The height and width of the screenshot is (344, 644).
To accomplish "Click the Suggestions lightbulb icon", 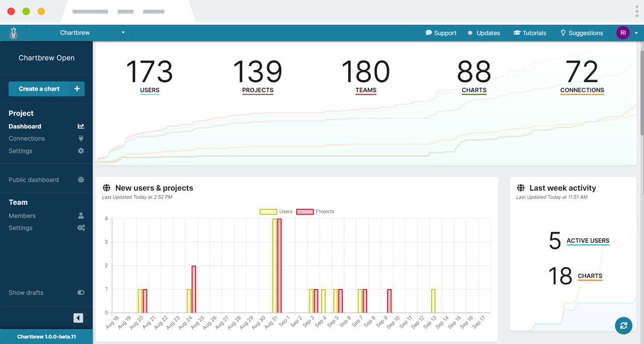I will tap(562, 33).
